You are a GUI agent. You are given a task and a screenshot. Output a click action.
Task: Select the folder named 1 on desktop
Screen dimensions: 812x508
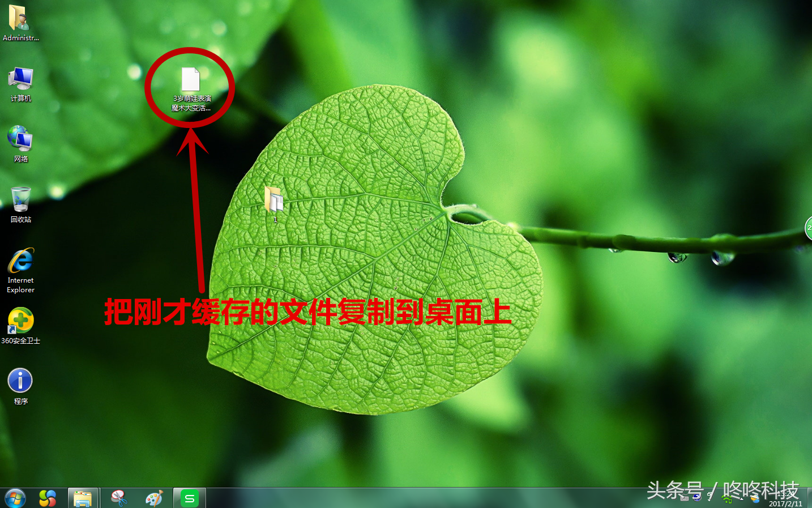pos(275,204)
